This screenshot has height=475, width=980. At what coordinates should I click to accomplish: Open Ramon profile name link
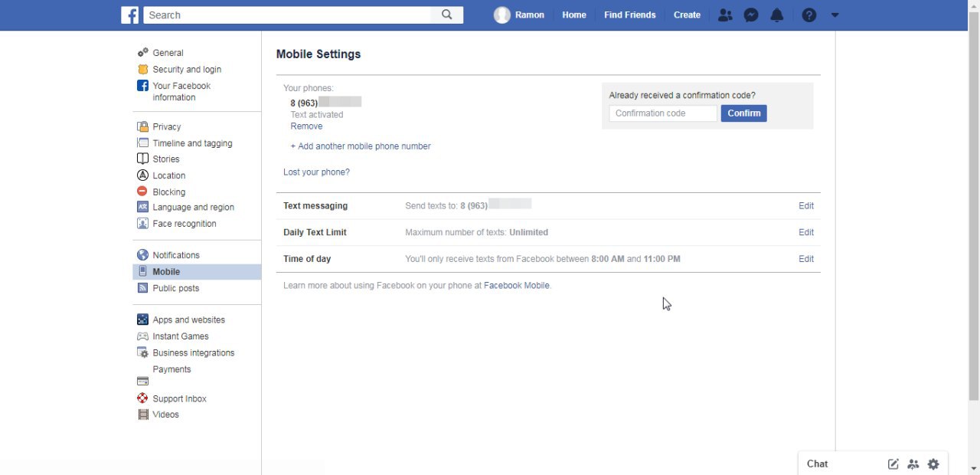tap(530, 15)
